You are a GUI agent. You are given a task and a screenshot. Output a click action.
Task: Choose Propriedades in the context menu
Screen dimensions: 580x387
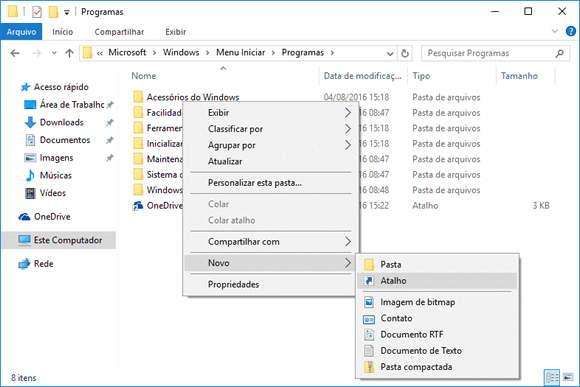coord(270,285)
